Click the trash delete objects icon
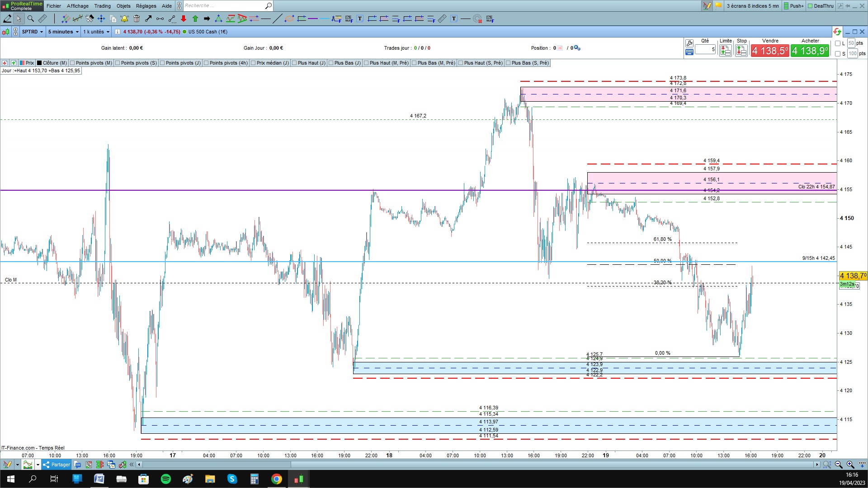Viewport: 868px width, 488px height. coord(137,19)
